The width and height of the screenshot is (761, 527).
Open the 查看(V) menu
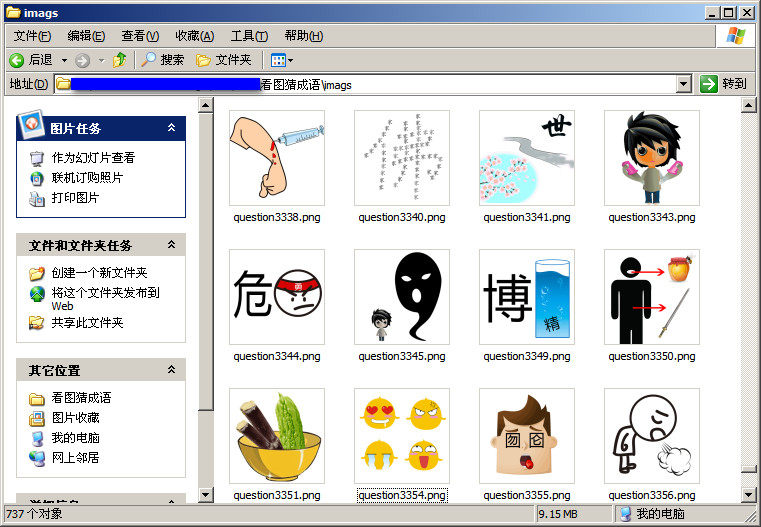140,36
